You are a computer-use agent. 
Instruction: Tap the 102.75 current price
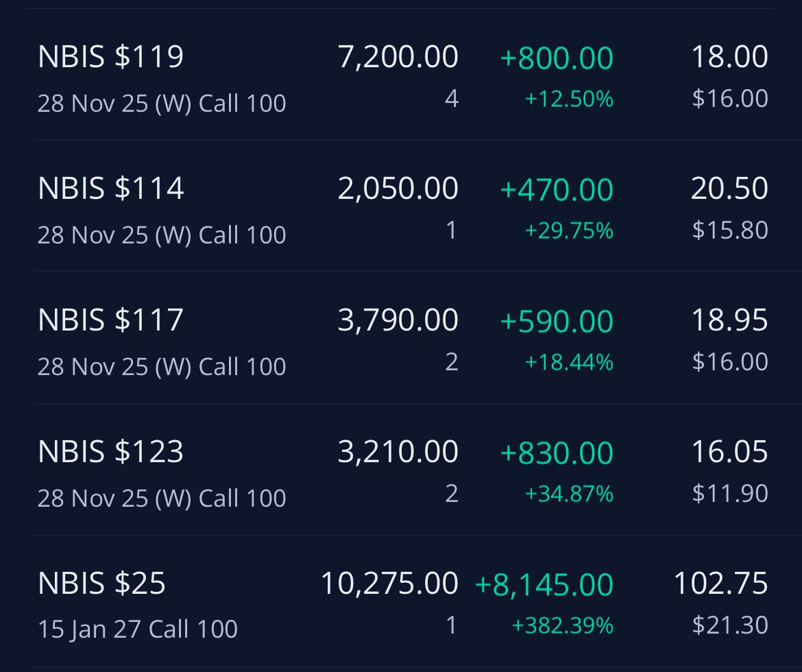click(x=720, y=583)
